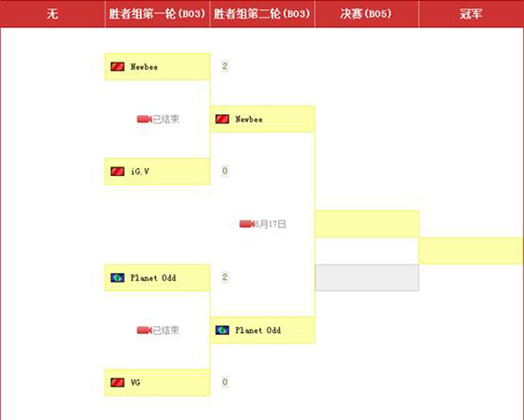Select the 胜者组第二轮(BO3) header tab
The height and width of the screenshot is (420, 524).
tap(262, 14)
